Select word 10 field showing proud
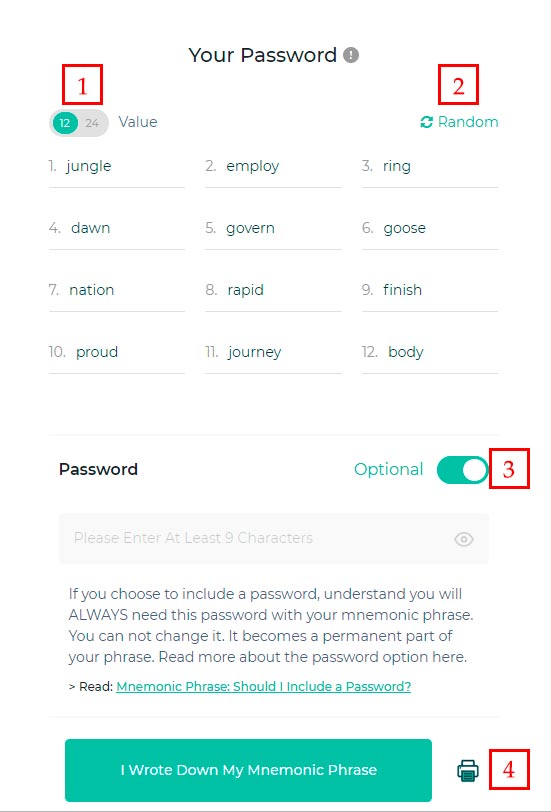This screenshot has height=812, width=551. 117,354
